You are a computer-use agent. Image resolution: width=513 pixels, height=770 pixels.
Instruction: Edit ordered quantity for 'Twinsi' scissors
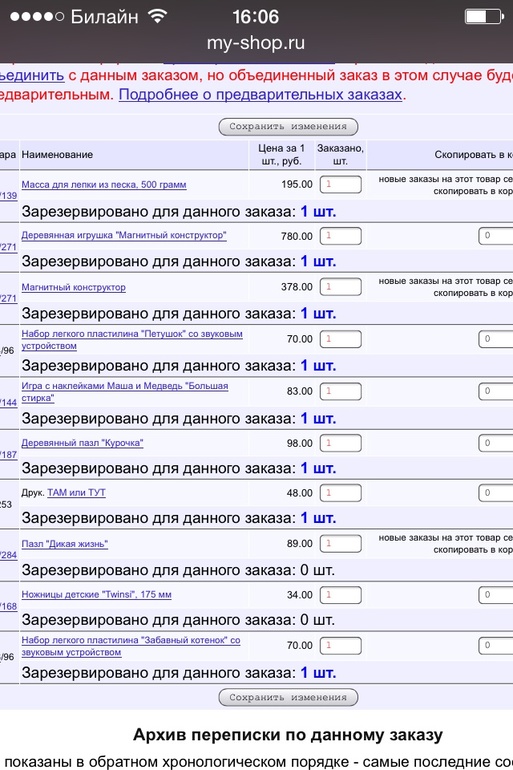pos(341,595)
